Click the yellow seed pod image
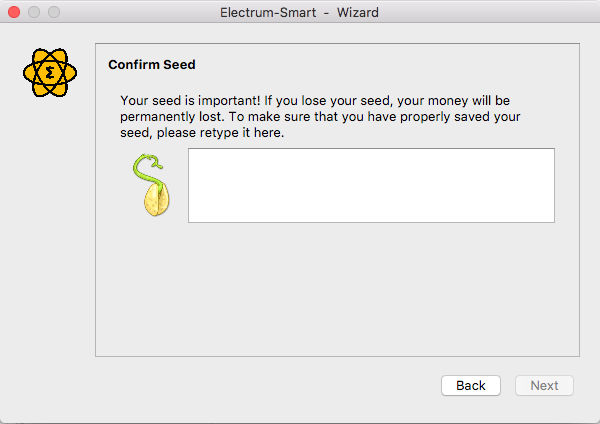Viewport: 600px width, 424px height. (x=157, y=200)
